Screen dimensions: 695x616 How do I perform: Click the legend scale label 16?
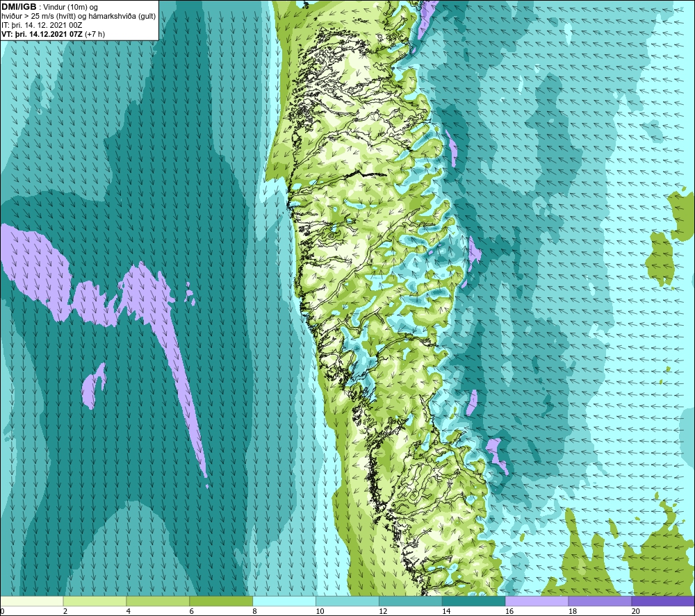click(509, 611)
